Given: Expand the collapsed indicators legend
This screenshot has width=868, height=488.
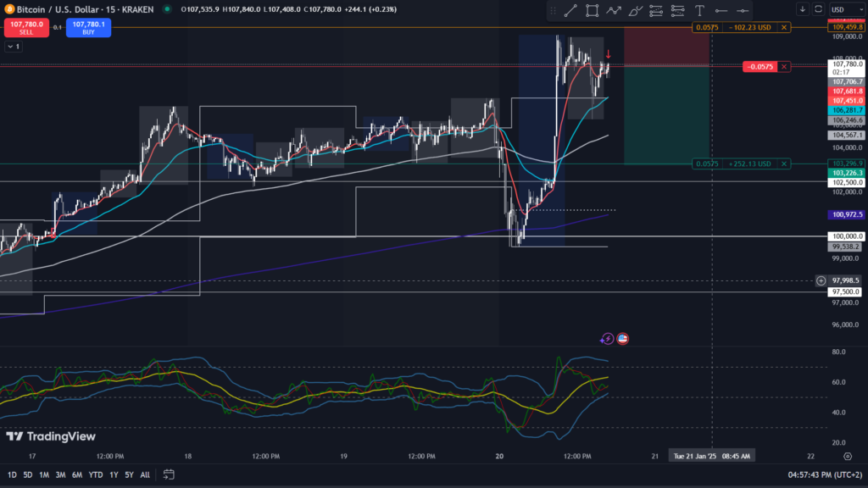Looking at the screenshot, I should [13, 47].
